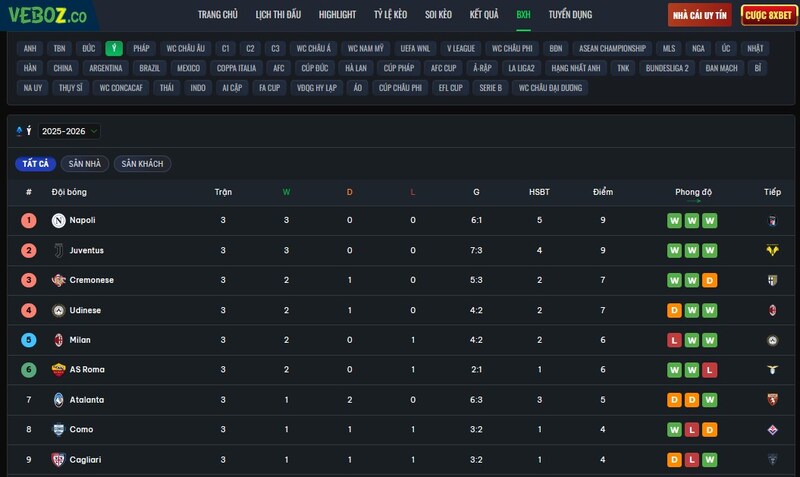Click the CƯỢC 8XBET button
Image resolution: width=800 pixels, height=477 pixels.
[768, 15]
